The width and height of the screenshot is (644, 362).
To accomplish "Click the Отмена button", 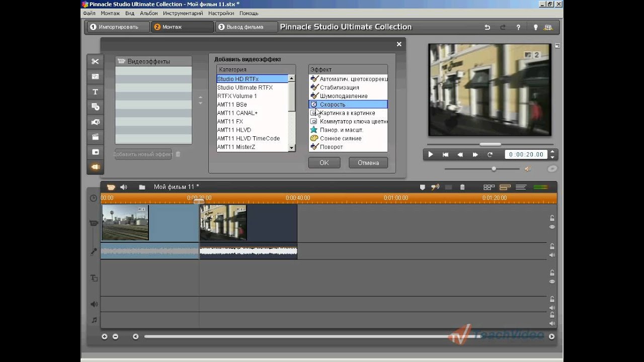I will (x=368, y=162).
